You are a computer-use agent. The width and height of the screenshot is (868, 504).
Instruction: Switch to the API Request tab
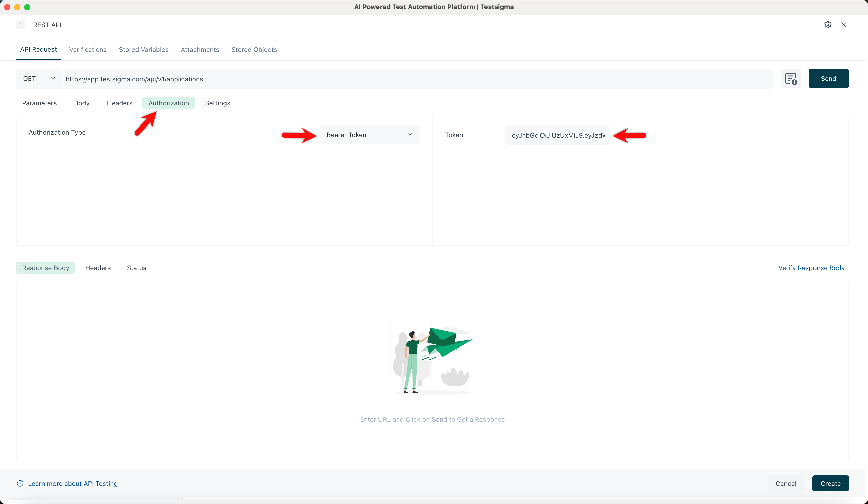click(38, 50)
